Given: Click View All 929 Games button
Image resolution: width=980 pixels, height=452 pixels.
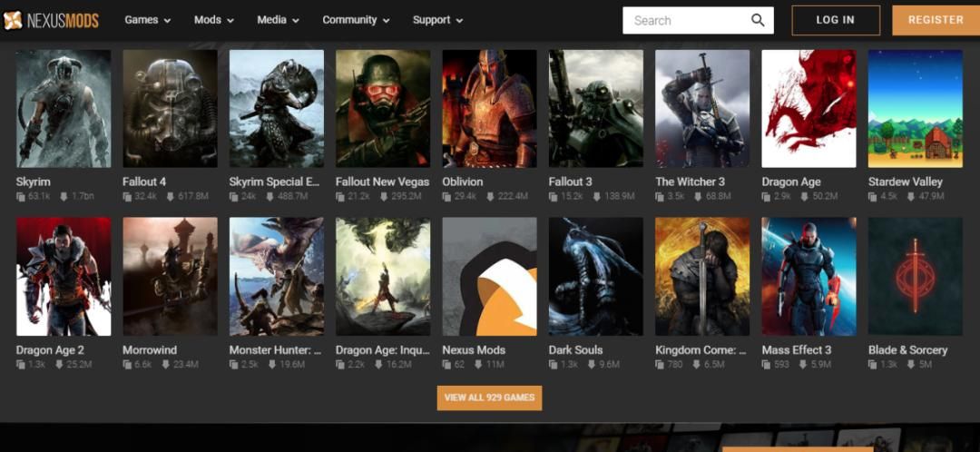Looking at the screenshot, I should [489, 398].
